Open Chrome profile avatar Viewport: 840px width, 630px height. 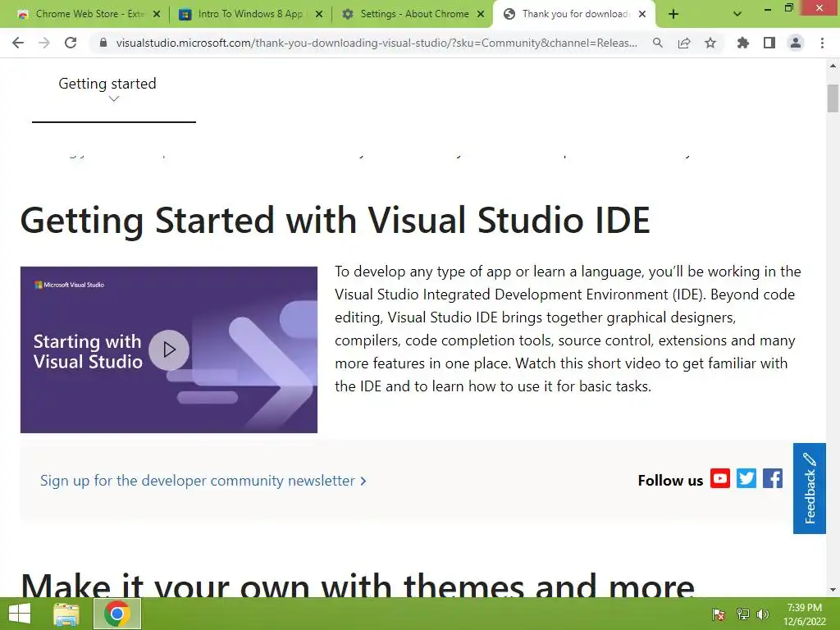(x=796, y=43)
